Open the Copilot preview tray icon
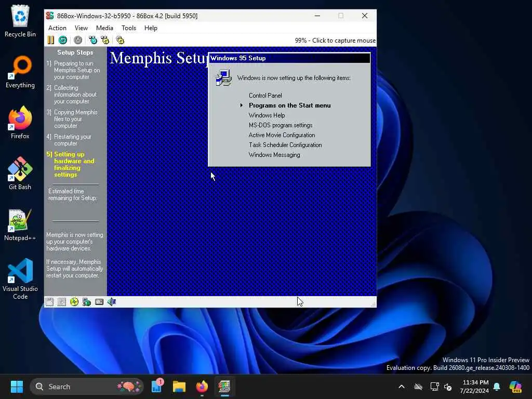 [515, 387]
